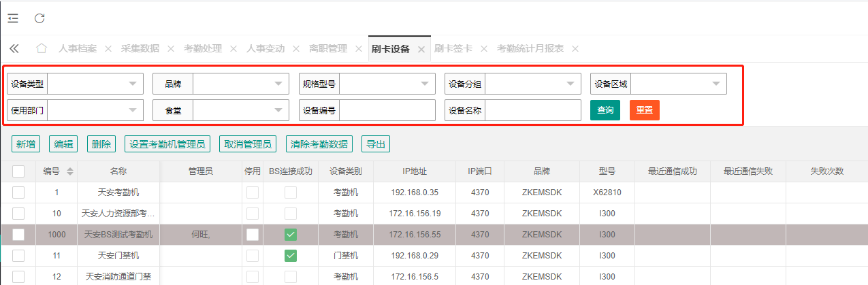The image size is (868, 285).
Task: Open the 设备区域 dropdown
Action: (679, 84)
